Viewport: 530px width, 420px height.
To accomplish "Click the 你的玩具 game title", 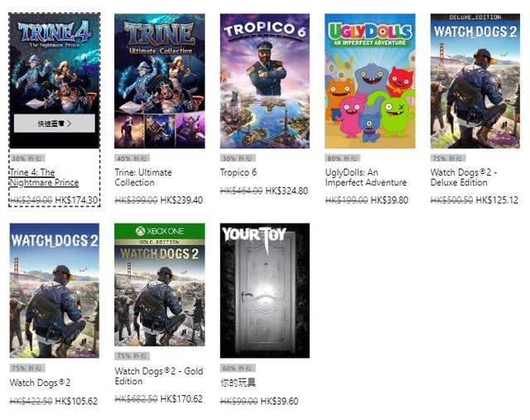I will click(x=238, y=383).
